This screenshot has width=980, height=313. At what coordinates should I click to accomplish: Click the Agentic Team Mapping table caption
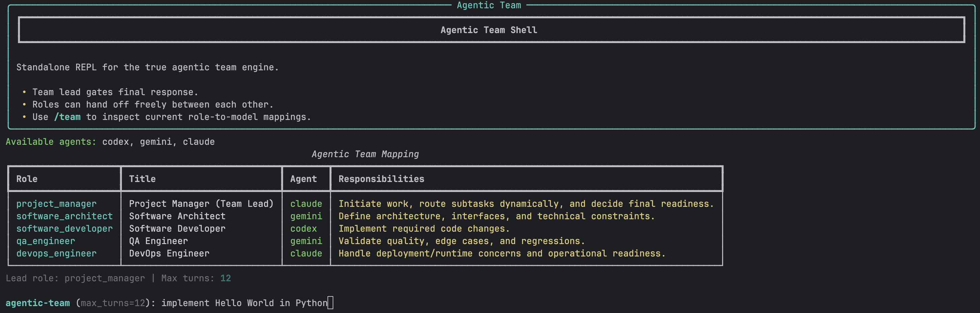click(x=365, y=154)
